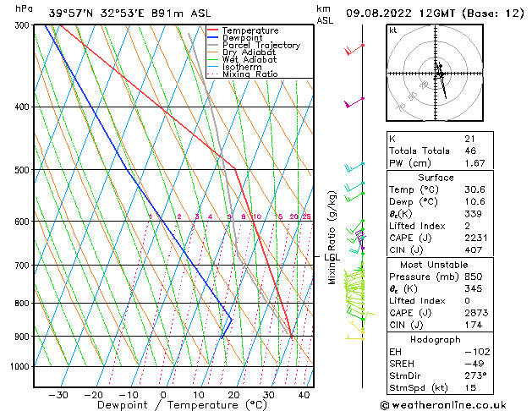The height and width of the screenshot is (411, 532).
Task: Click the Most Unstable CAPE value 2873
Action: 476,313
